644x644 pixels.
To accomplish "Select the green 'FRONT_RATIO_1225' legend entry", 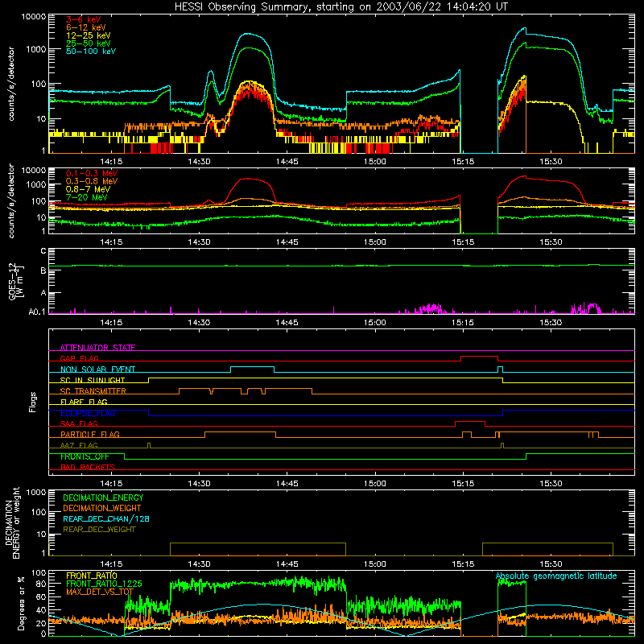I will 104,584.
